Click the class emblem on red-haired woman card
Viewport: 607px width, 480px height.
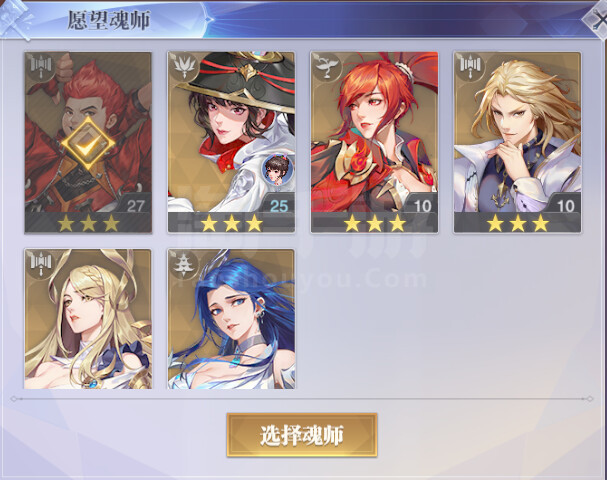(327, 66)
